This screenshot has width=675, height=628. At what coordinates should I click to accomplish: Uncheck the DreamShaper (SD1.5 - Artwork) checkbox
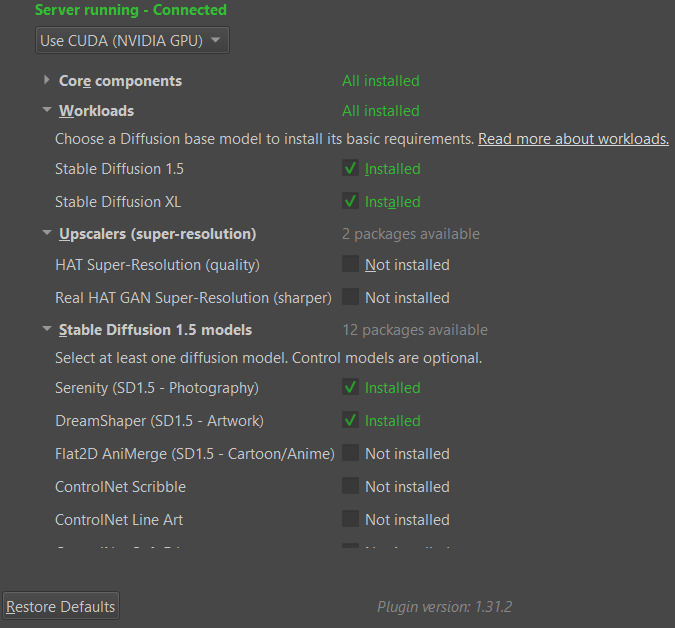[x=350, y=420]
